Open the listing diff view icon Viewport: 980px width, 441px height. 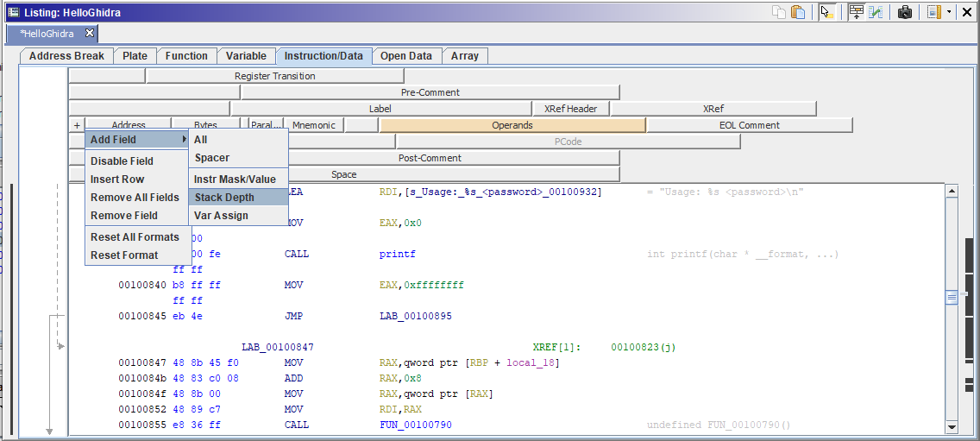[x=875, y=12]
